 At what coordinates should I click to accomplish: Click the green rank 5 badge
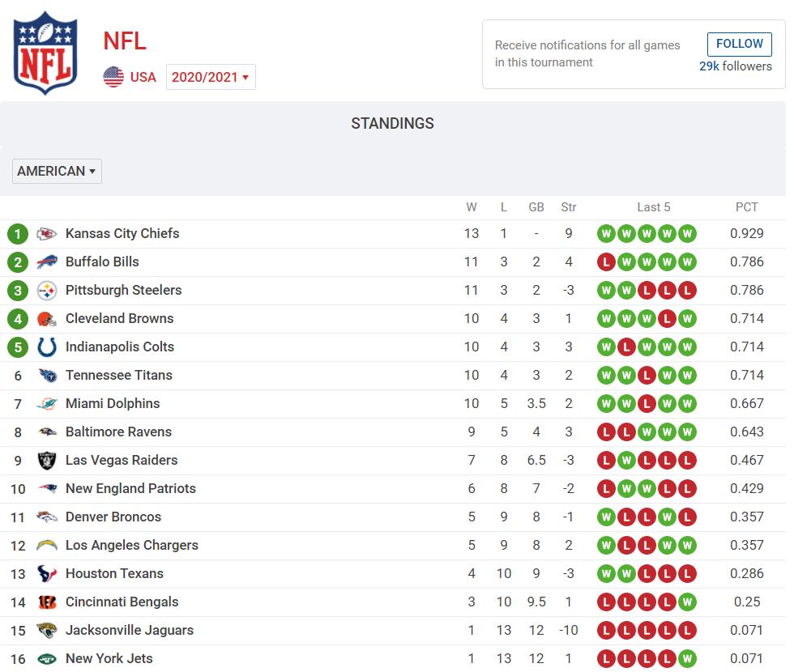(18, 347)
